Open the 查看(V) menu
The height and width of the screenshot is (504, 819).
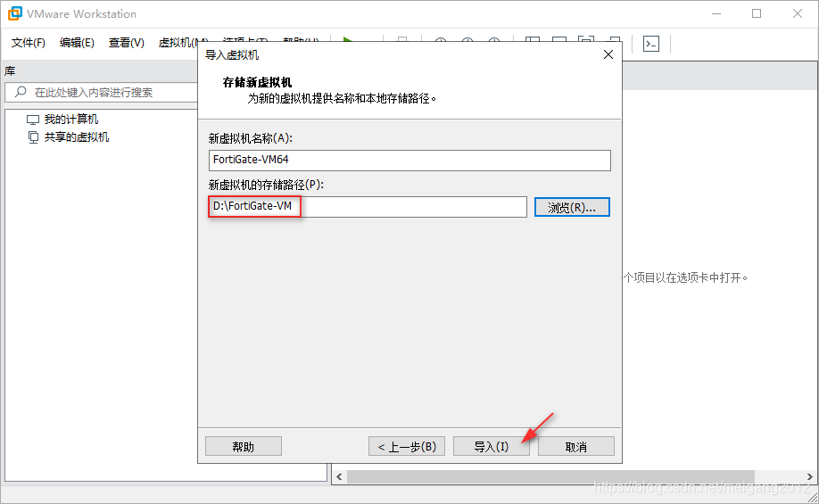[127, 42]
